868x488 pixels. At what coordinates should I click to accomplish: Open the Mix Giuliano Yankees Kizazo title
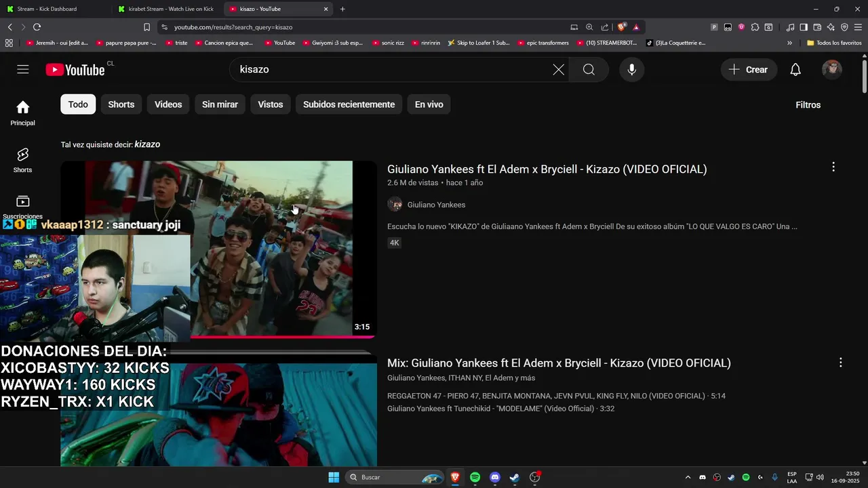click(x=559, y=363)
